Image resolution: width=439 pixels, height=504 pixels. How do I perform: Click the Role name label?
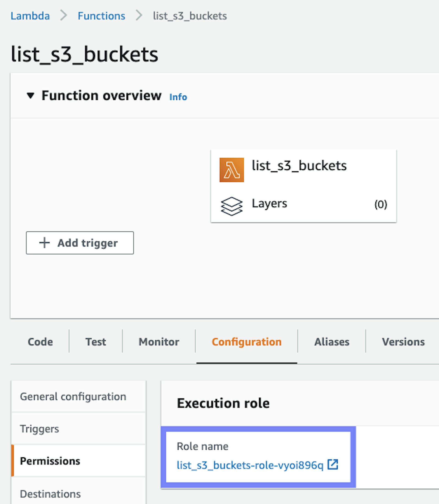point(202,446)
